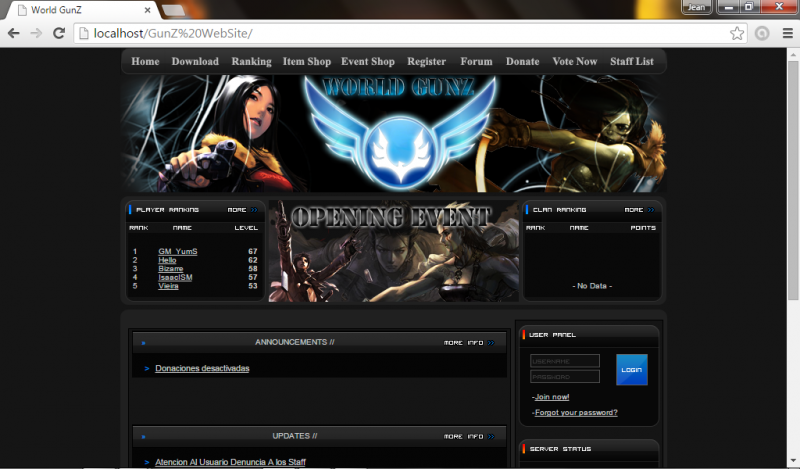Image resolution: width=800 pixels, height=469 pixels.
Task: Click the scrollbar up arrow
Action: pyautogui.click(x=793, y=53)
